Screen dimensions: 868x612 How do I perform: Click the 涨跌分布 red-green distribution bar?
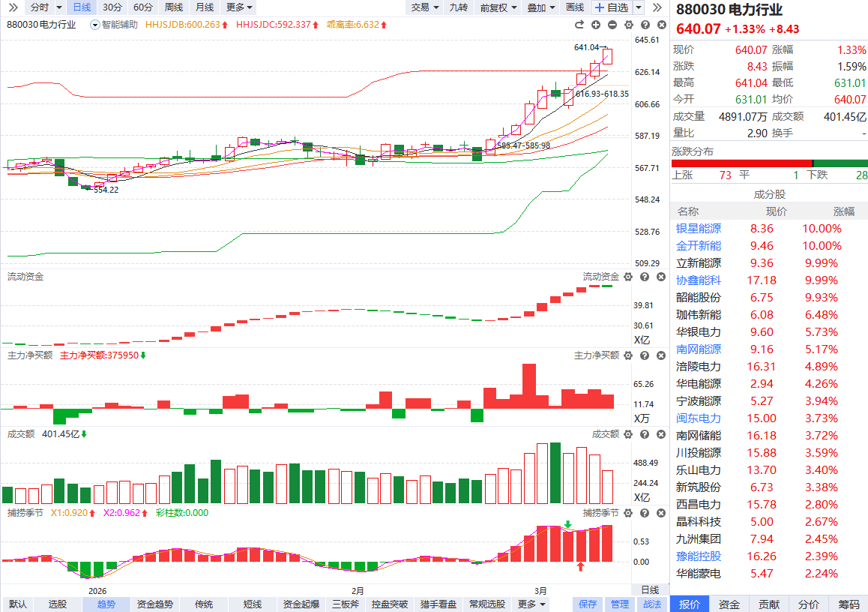(x=769, y=163)
